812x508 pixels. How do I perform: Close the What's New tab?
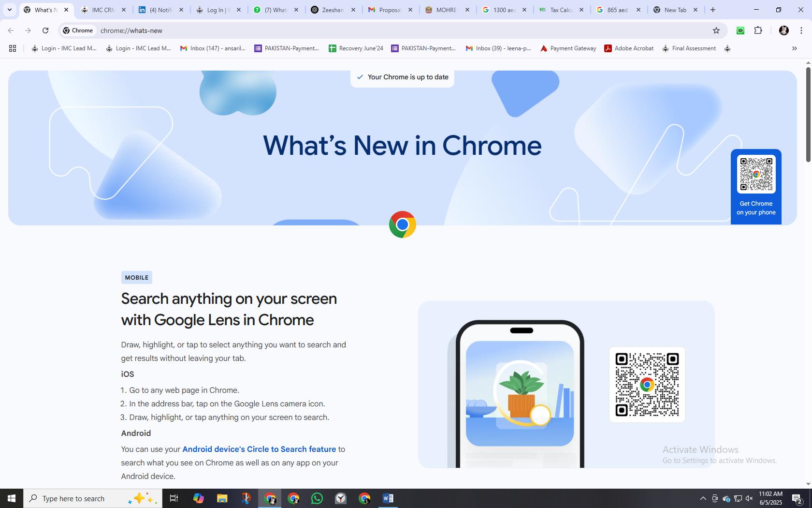66,10
